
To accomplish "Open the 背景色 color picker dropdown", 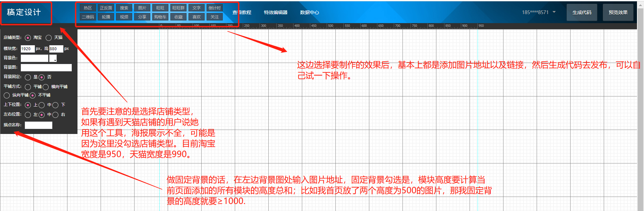I will click(53, 58).
